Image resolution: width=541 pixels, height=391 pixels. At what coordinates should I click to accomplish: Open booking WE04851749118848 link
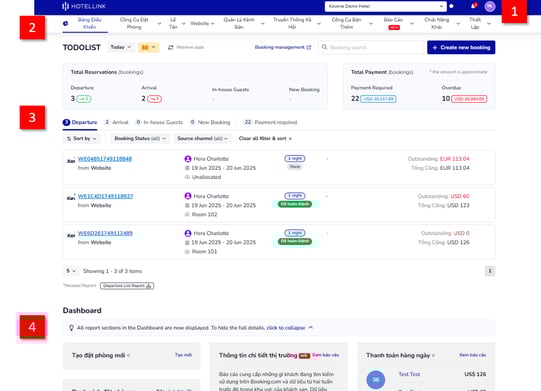point(105,159)
